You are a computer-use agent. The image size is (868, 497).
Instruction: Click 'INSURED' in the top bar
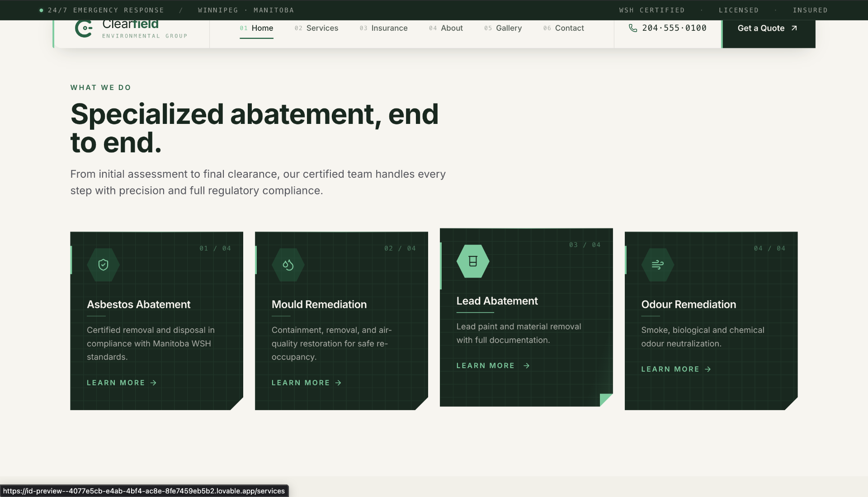click(x=810, y=10)
